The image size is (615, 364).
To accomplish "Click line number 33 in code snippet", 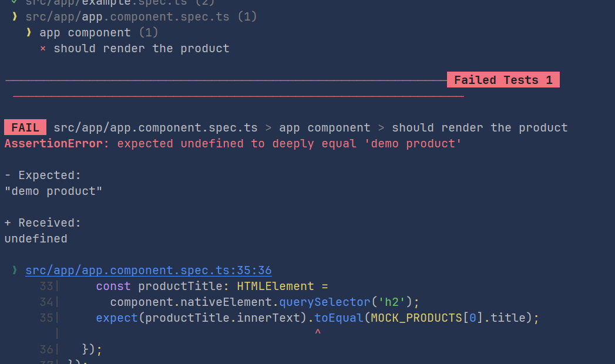I will pyautogui.click(x=46, y=286).
